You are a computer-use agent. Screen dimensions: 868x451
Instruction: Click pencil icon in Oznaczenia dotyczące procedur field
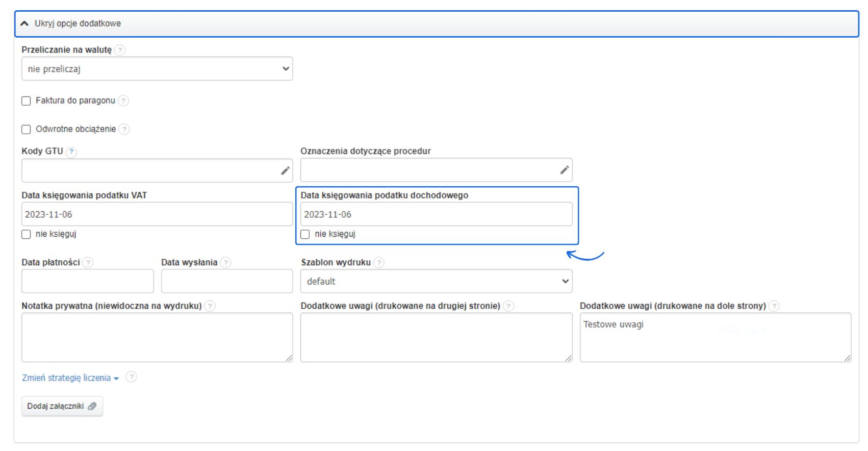pos(564,170)
